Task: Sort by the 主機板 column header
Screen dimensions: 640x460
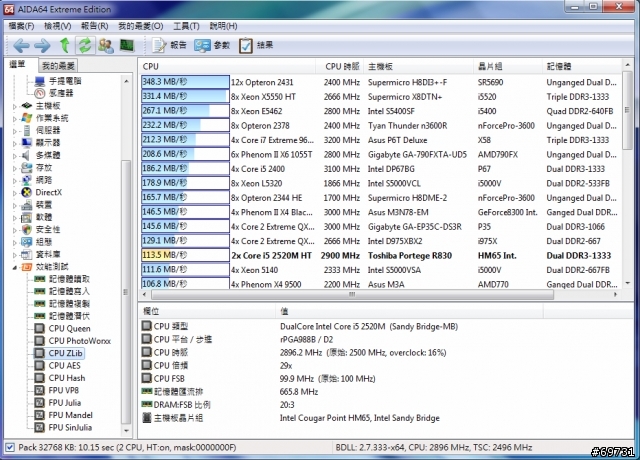Action: click(x=418, y=67)
